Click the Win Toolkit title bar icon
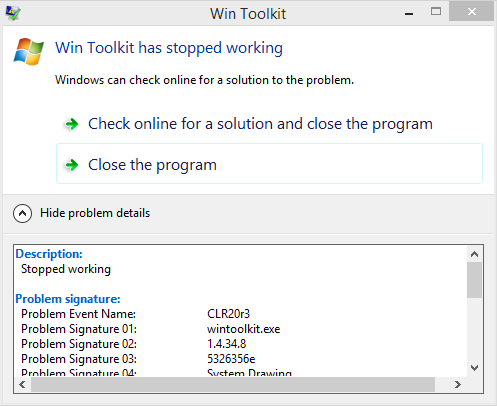 coord(13,13)
